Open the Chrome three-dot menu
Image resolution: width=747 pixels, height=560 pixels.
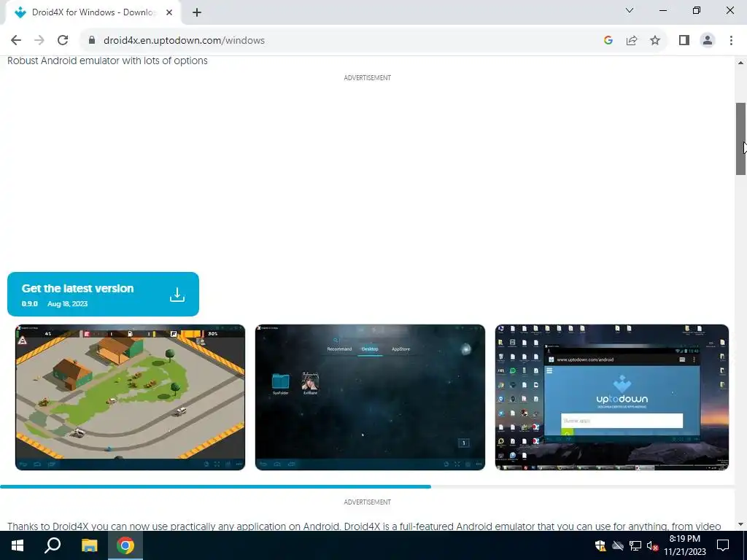tap(731, 41)
